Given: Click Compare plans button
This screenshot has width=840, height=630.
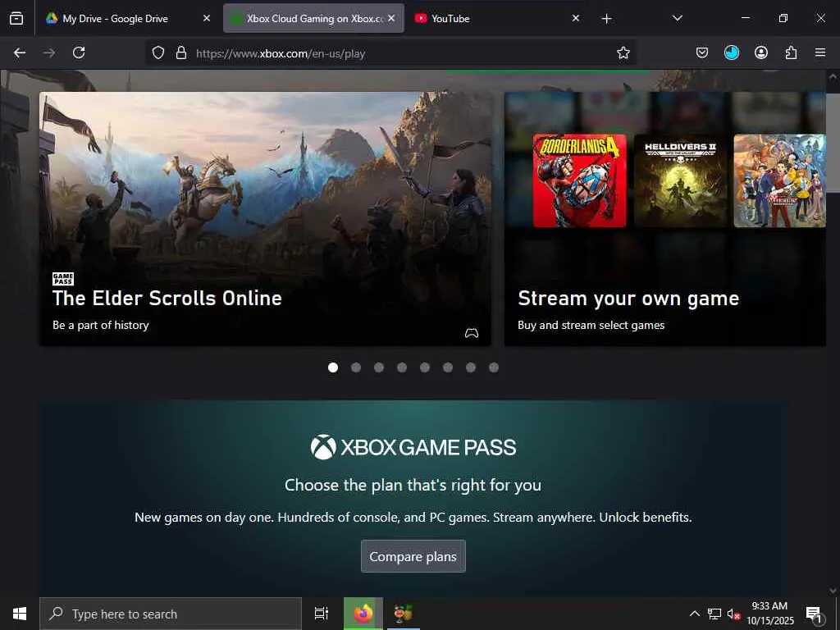Looking at the screenshot, I should point(413,557).
